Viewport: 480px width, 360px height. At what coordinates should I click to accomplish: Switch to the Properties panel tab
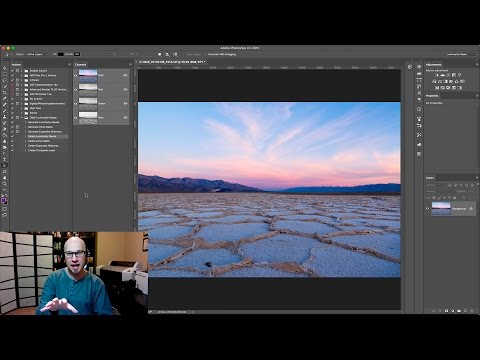[x=432, y=96]
